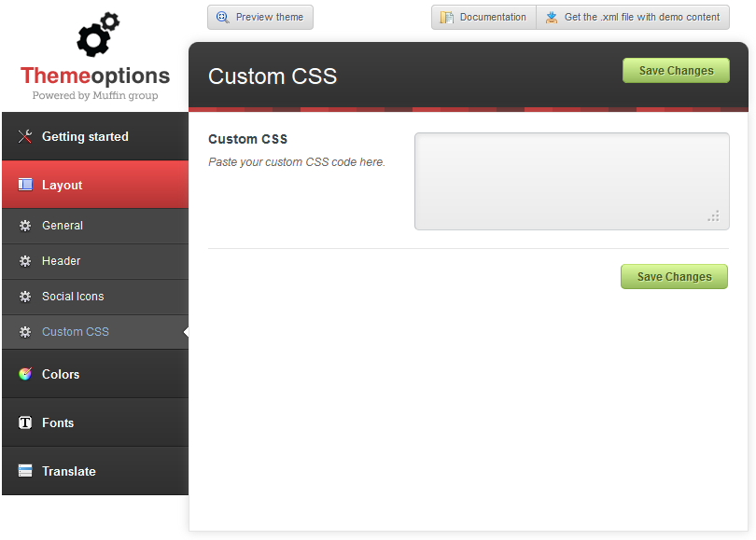Click inside the Custom CSS textarea
Screen dimensions: 756x540
pyautogui.click(x=572, y=181)
